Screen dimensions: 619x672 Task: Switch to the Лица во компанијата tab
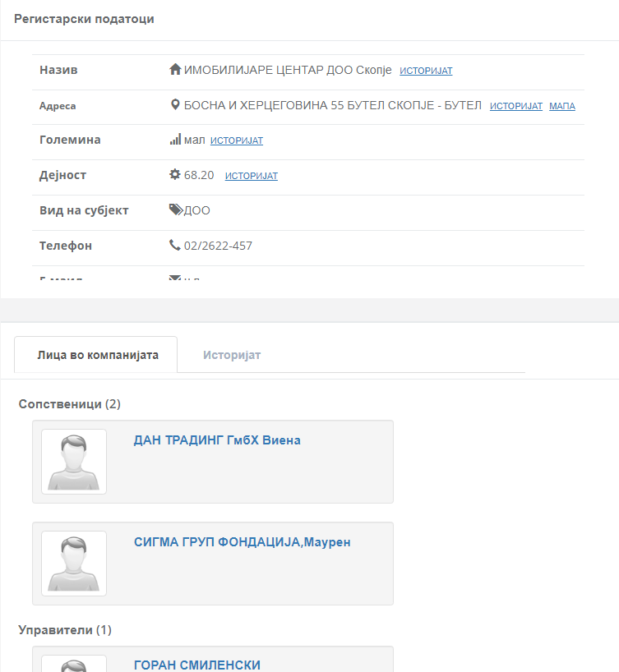[95, 355]
